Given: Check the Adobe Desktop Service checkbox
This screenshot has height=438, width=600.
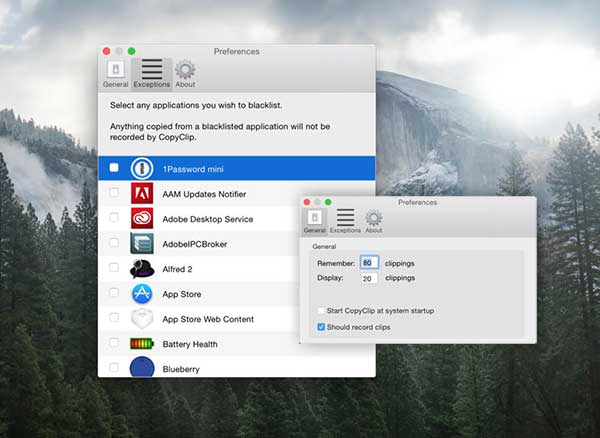Looking at the screenshot, I should [x=114, y=217].
